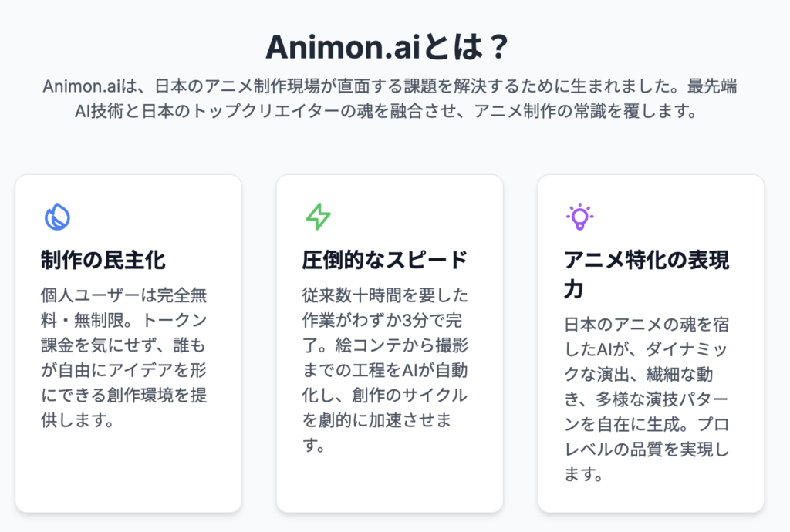Click the ます。 final line of third card
This screenshot has height=532, width=790.
click(583, 475)
